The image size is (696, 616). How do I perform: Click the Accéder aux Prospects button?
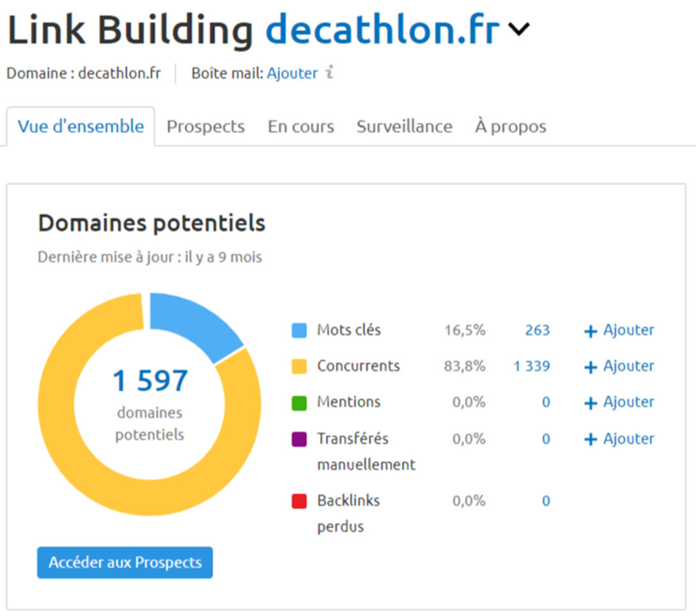tap(125, 562)
